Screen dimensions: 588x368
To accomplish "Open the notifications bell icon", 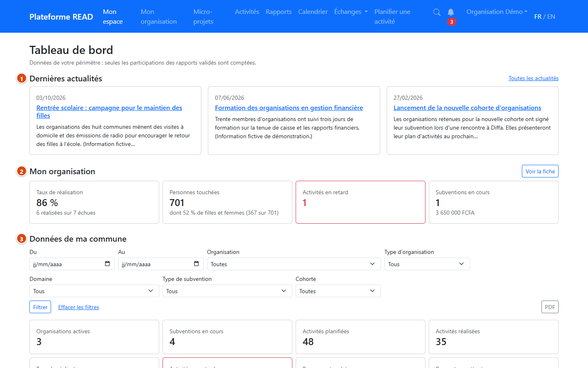I will tap(451, 12).
